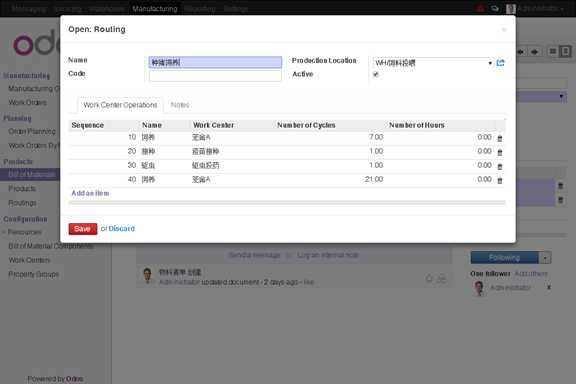Click the Add others followers link
The width and height of the screenshot is (576, 384).
coord(531,274)
